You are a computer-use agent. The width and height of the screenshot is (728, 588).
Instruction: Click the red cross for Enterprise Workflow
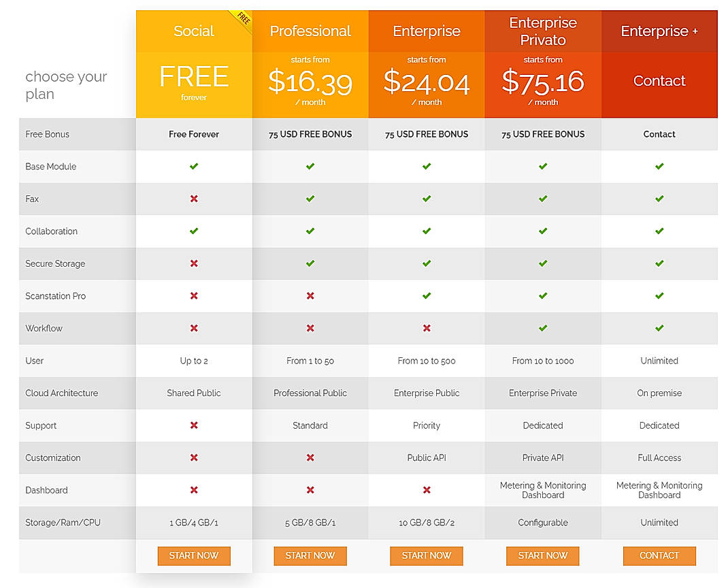point(427,328)
